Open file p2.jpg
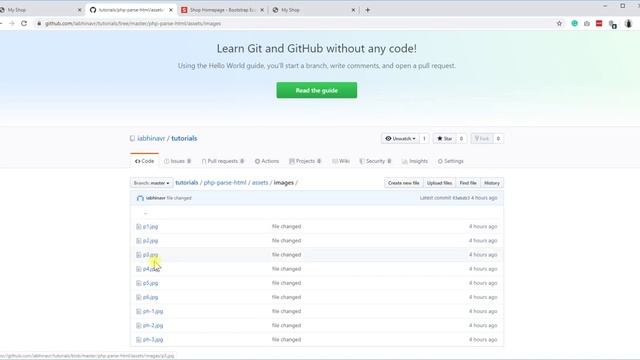 (x=150, y=241)
